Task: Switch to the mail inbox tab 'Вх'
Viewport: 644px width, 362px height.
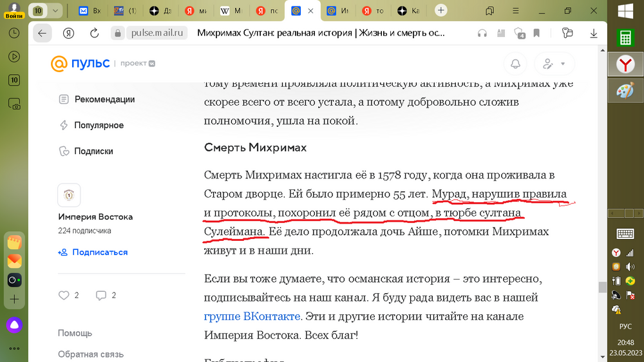Action: pos(90,11)
